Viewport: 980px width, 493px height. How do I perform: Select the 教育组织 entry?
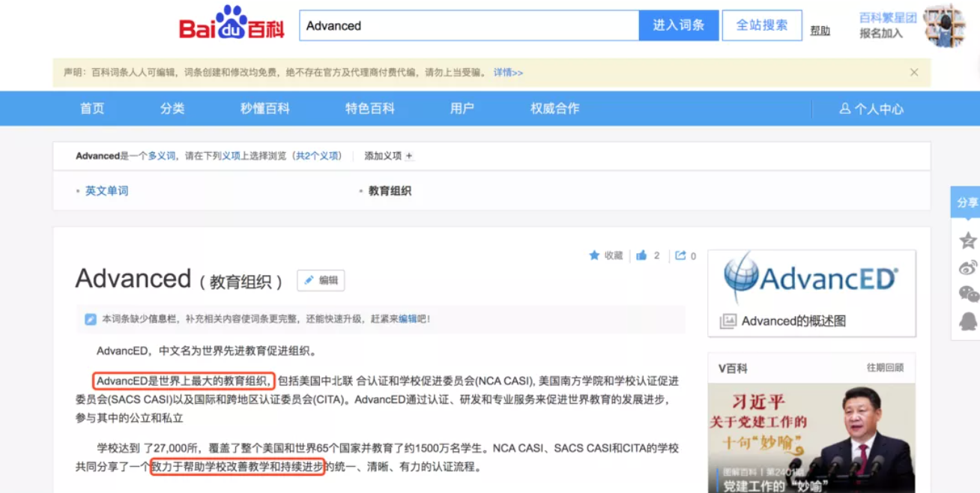pyautogui.click(x=390, y=191)
